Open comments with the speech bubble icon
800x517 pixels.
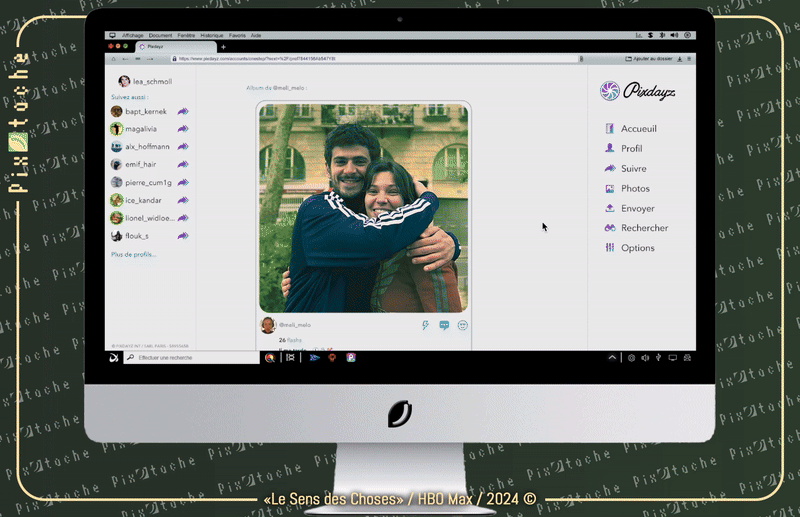coord(444,325)
